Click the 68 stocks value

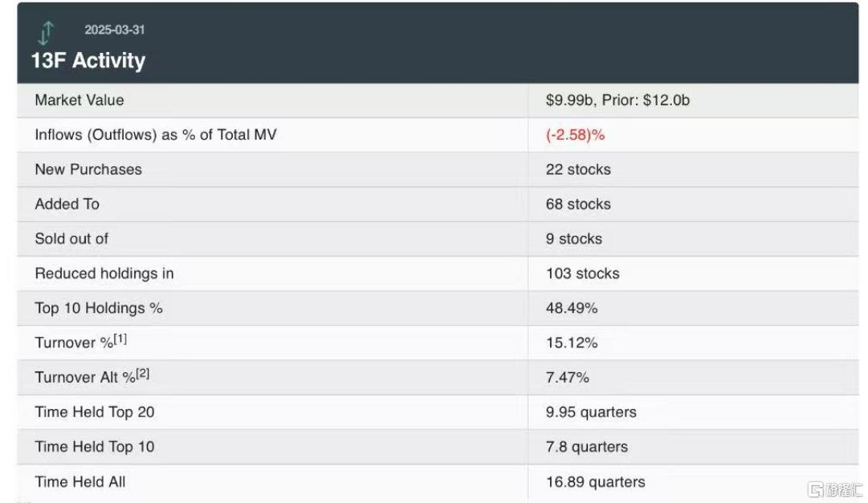coord(578,205)
